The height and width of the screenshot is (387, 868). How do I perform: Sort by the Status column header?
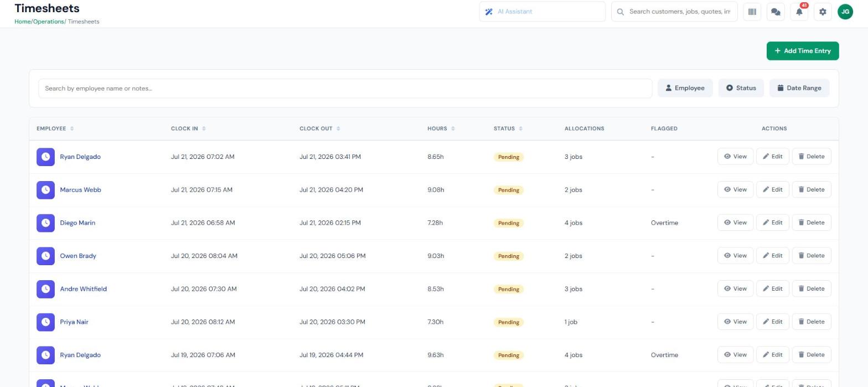pos(508,128)
